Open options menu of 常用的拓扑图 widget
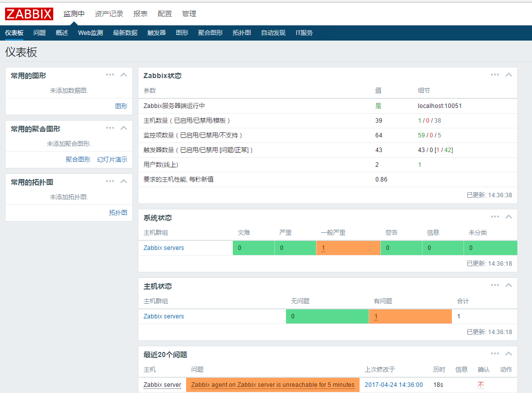 click(x=110, y=181)
